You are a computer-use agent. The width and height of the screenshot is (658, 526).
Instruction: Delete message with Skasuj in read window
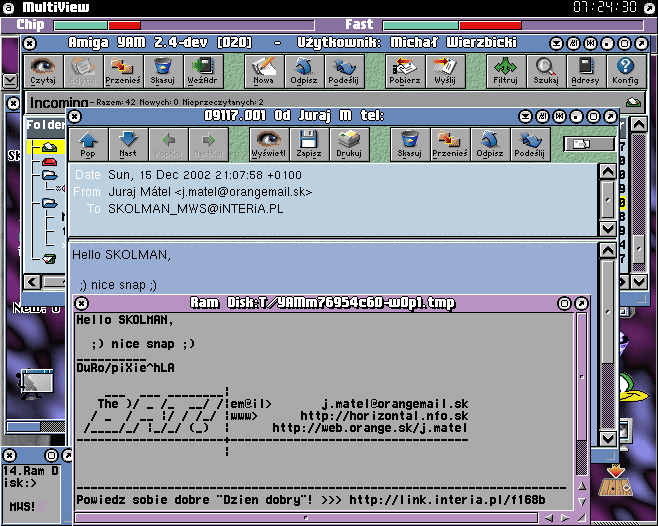410,144
